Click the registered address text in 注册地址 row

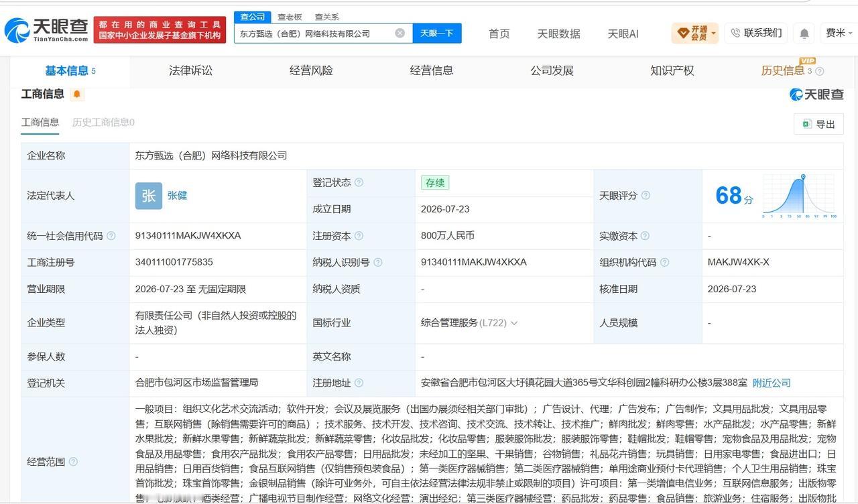coord(584,383)
